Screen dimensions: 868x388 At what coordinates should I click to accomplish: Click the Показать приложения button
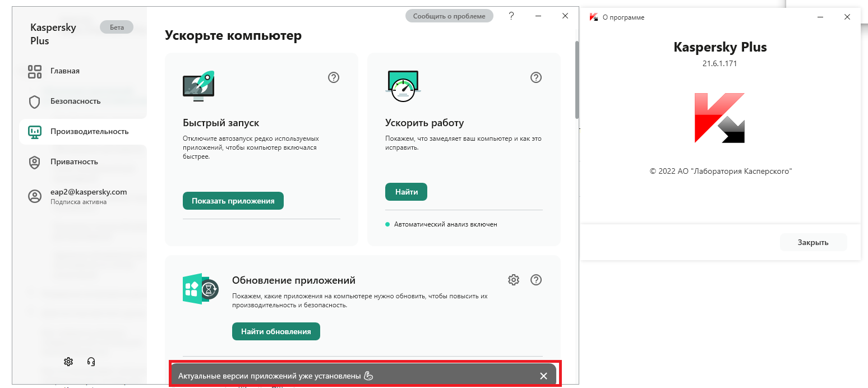(233, 201)
